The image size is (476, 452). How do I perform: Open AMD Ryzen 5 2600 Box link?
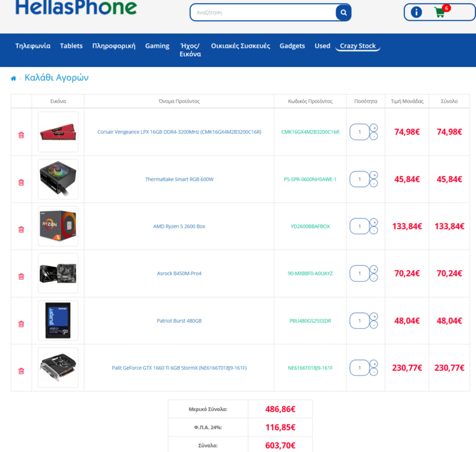click(x=179, y=227)
